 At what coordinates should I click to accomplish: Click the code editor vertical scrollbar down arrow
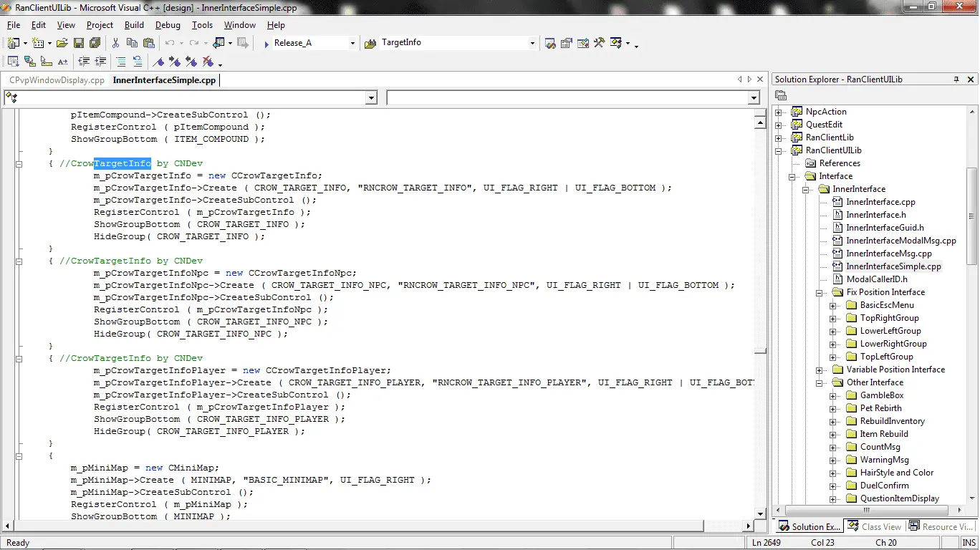(761, 513)
